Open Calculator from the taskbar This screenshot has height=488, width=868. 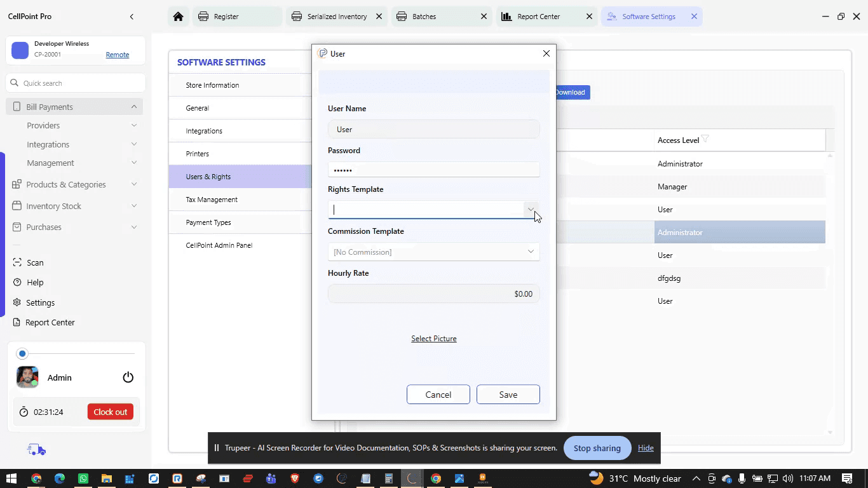(x=389, y=478)
